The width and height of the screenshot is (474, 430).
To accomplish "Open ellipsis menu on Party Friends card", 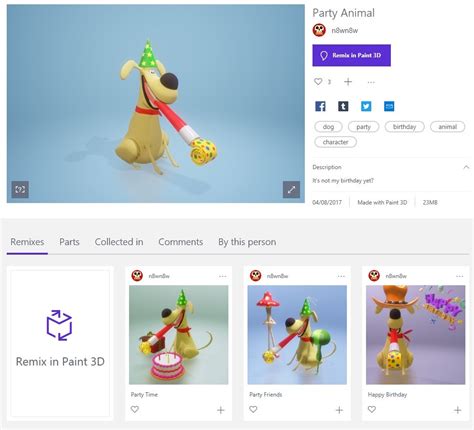I will pos(341,276).
